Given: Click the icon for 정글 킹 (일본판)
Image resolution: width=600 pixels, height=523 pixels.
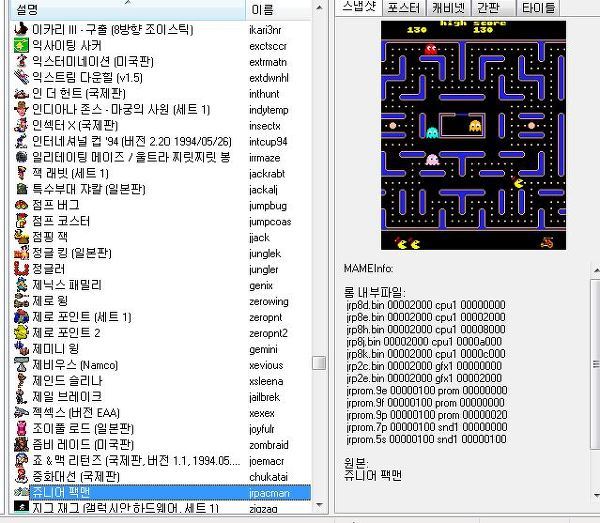Looking at the screenshot, I should [x=21, y=253].
